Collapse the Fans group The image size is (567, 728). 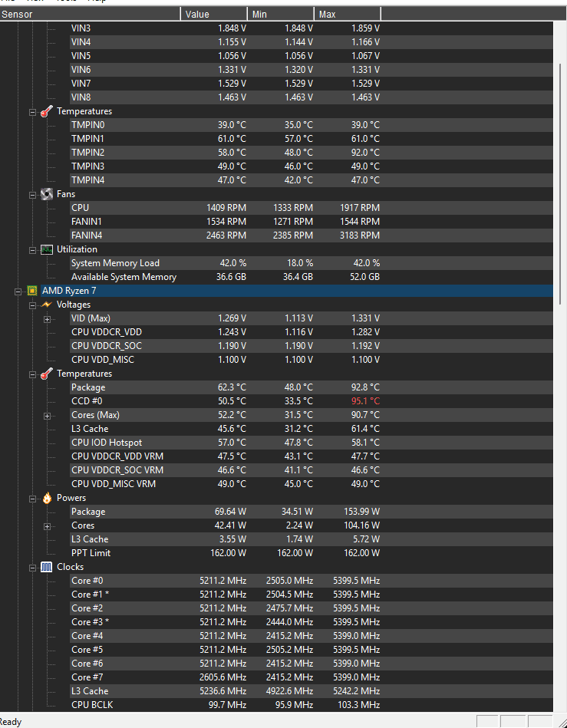(x=32, y=195)
